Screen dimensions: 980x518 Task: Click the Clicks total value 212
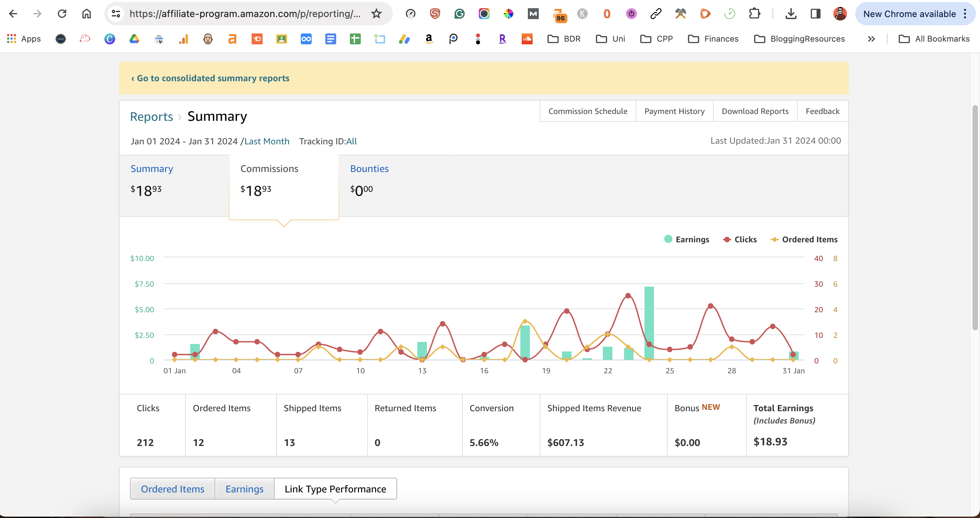pos(145,442)
